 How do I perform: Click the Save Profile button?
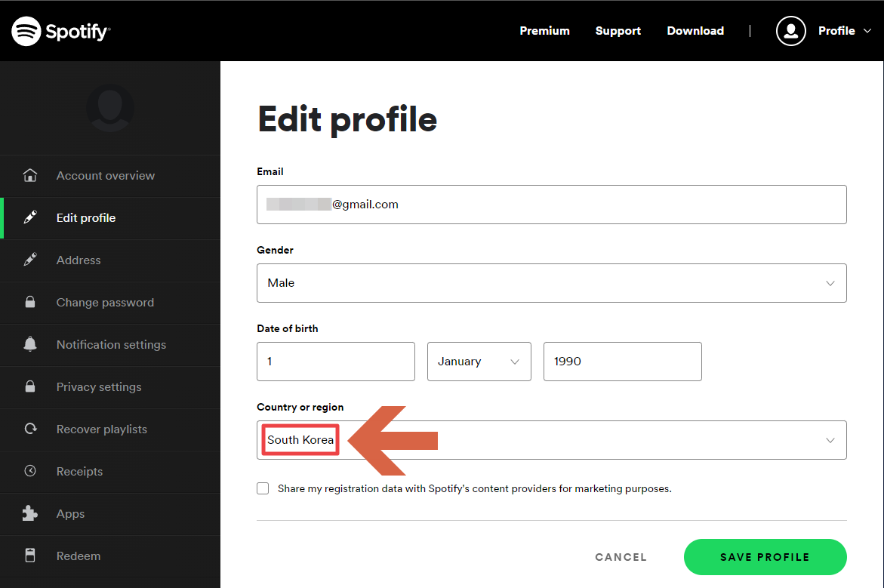click(x=765, y=557)
